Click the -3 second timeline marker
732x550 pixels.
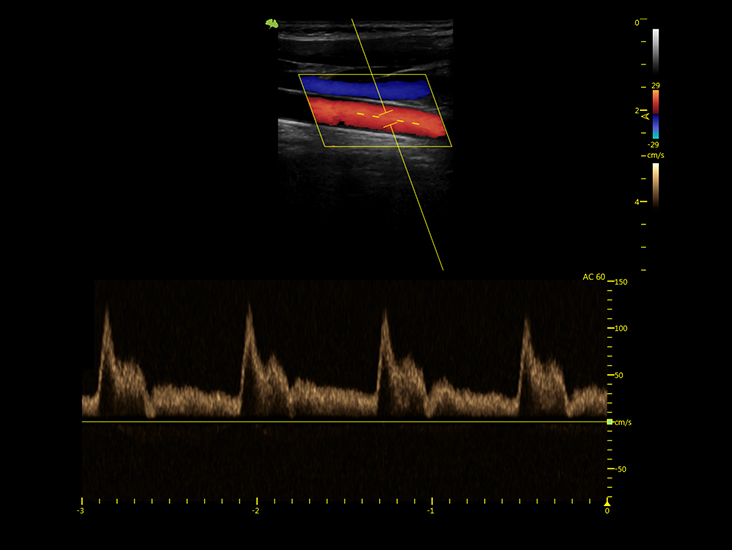[80, 511]
